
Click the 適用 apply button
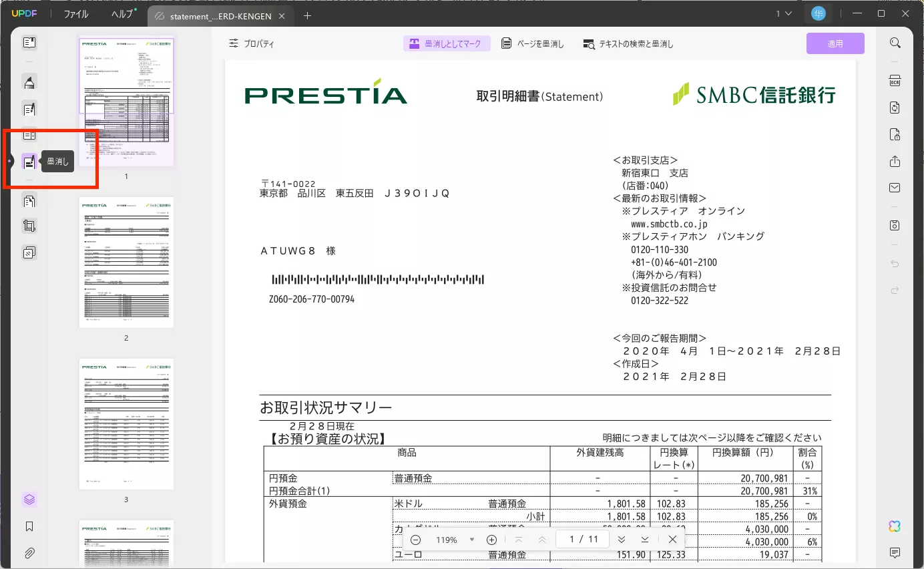(835, 43)
